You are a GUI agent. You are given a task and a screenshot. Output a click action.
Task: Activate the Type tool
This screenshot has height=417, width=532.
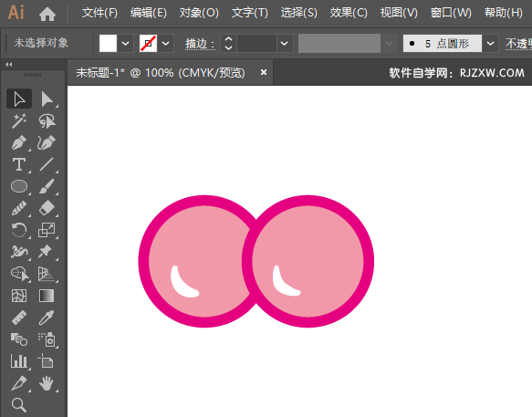click(x=19, y=164)
